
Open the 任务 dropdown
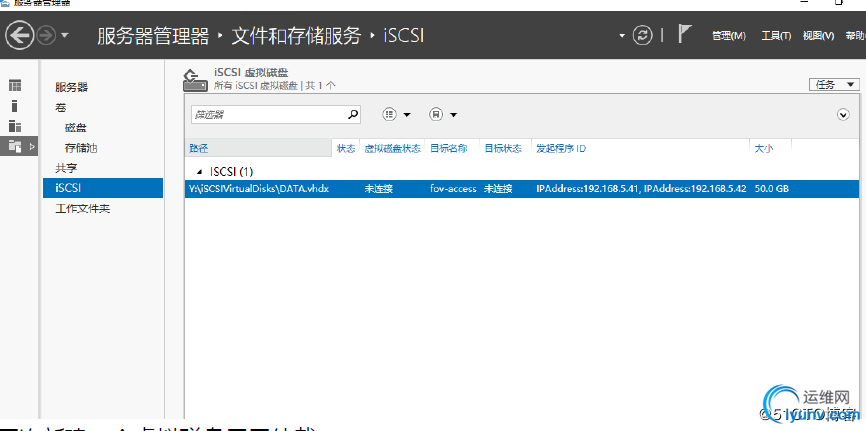(x=834, y=85)
